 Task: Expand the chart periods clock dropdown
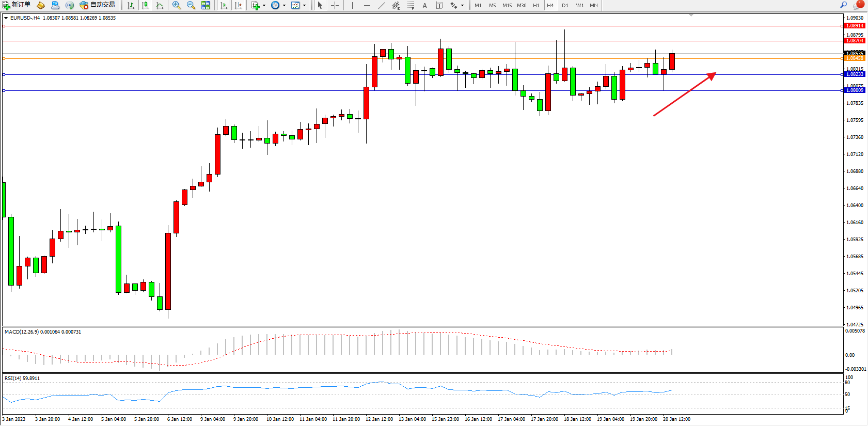pyautogui.click(x=284, y=5)
